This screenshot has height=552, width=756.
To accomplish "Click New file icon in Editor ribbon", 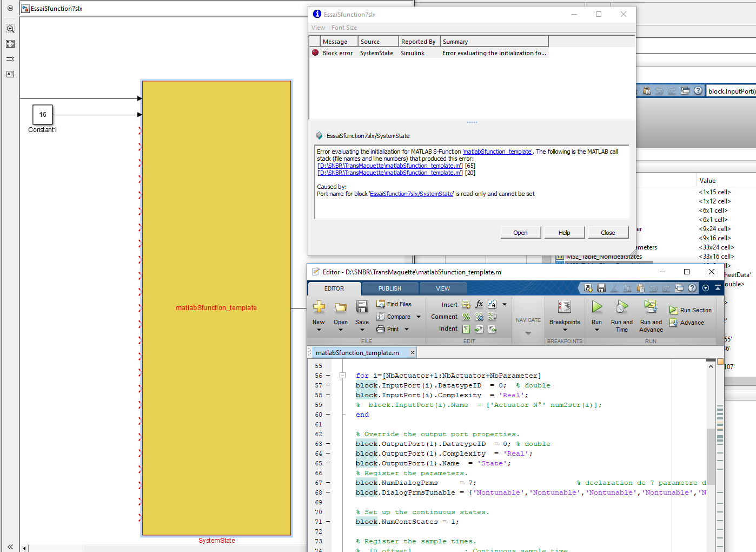I will (x=319, y=307).
